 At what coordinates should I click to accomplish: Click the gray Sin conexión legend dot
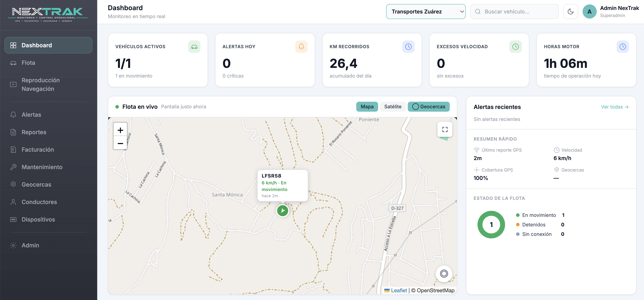tap(518, 234)
